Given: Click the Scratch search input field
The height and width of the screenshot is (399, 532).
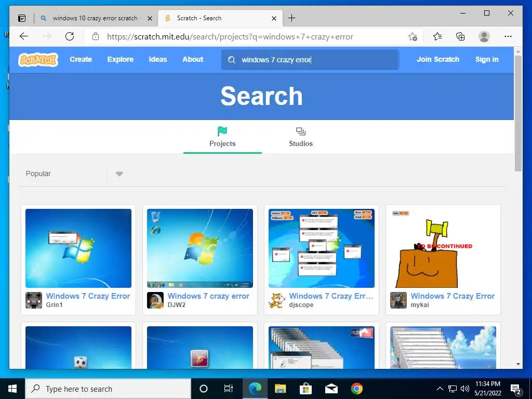Looking at the screenshot, I should (310, 60).
